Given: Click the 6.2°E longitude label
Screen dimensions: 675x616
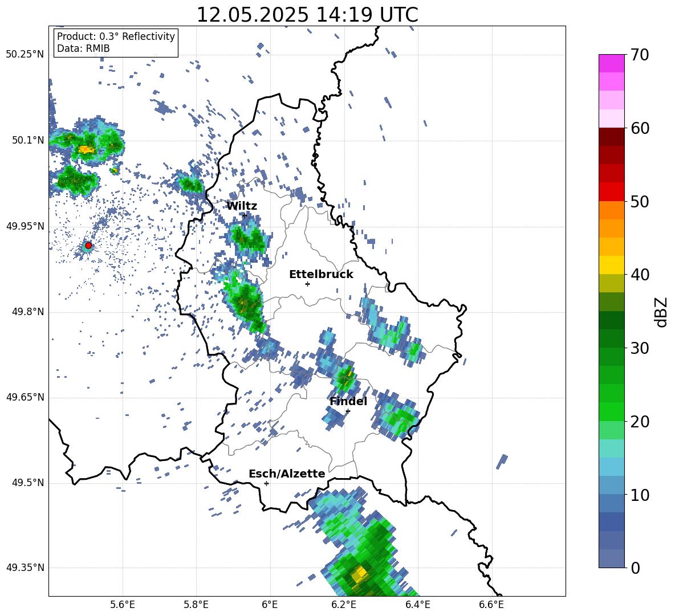Looking at the screenshot, I should point(344,605).
